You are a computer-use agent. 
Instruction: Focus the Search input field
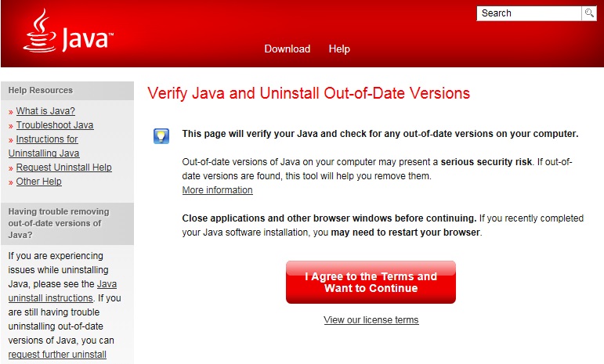point(529,13)
